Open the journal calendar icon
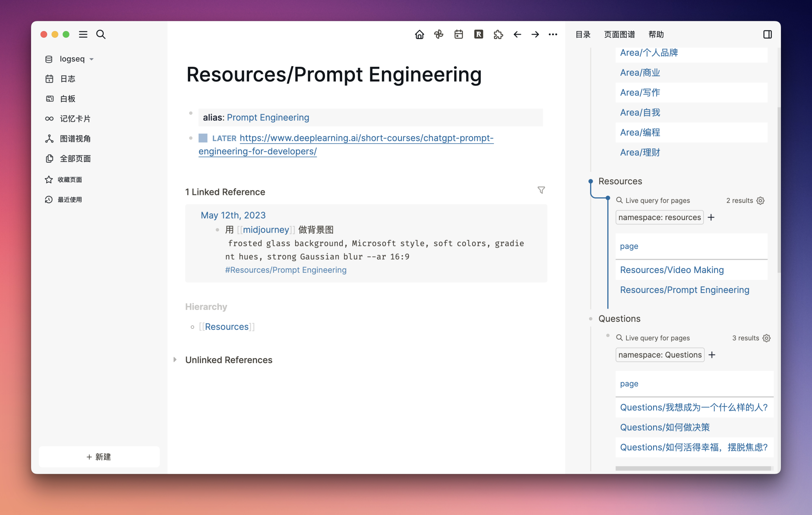 pyautogui.click(x=458, y=34)
